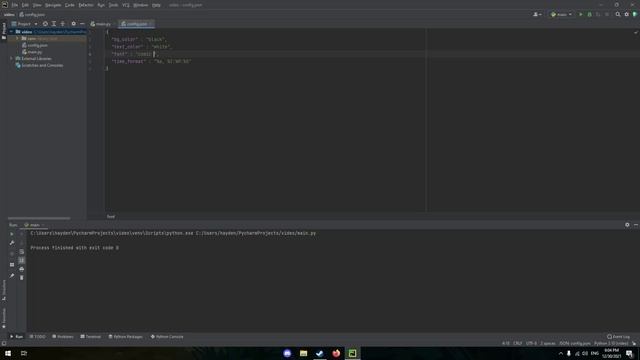The image size is (640, 360).
Task: Toggle soft-wrap in Run console
Action: click(22, 251)
